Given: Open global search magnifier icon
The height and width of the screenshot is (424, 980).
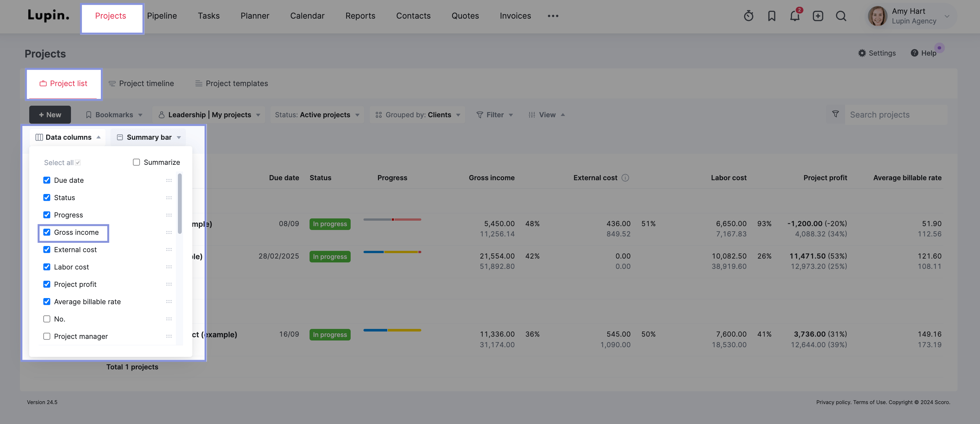Looking at the screenshot, I should 841,16.
